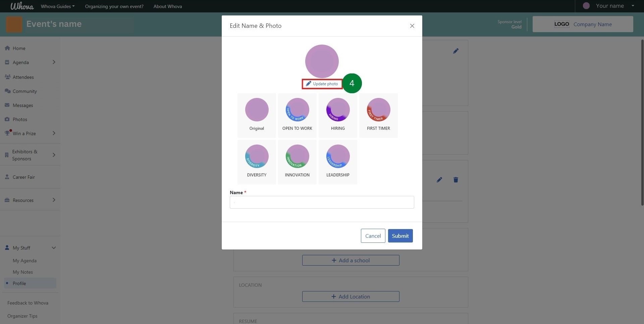Click the Photos camera icon
This screenshot has width=644, height=324.
pos(7,119)
